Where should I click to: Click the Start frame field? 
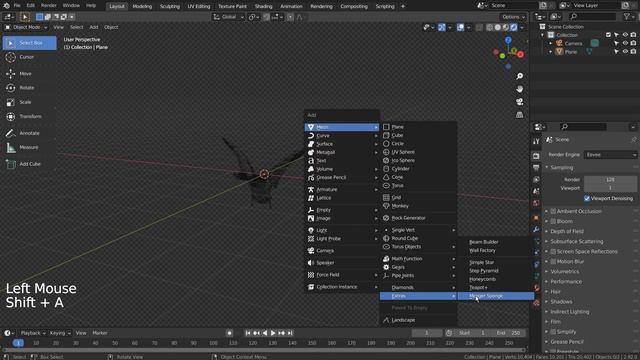click(472, 333)
